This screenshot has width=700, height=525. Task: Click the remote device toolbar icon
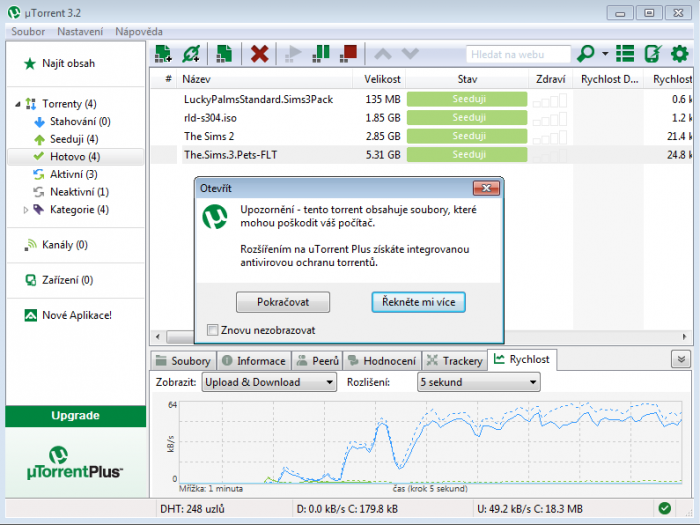(x=653, y=54)
